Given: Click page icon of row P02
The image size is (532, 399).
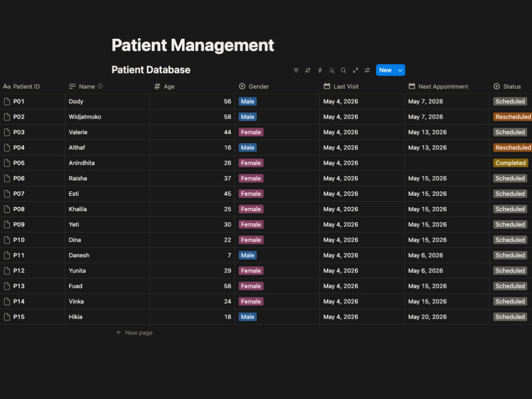Looking at the screenshot, I should tap(7, 117).
